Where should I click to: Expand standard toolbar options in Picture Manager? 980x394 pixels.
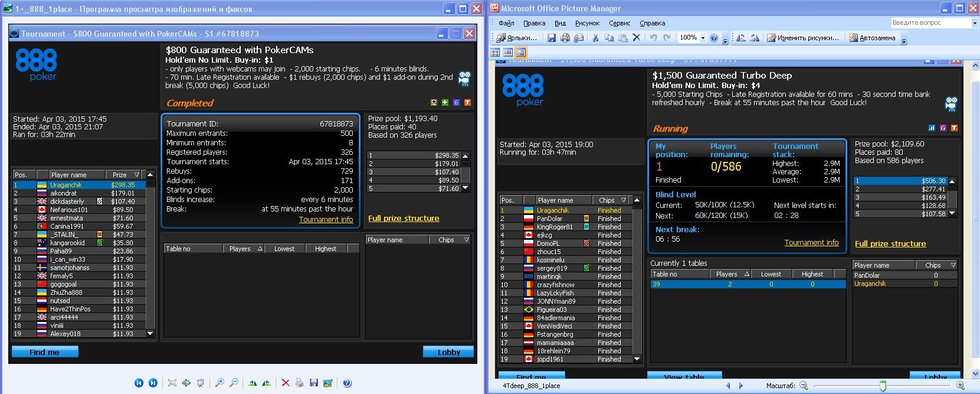click(x=725, y=39)
